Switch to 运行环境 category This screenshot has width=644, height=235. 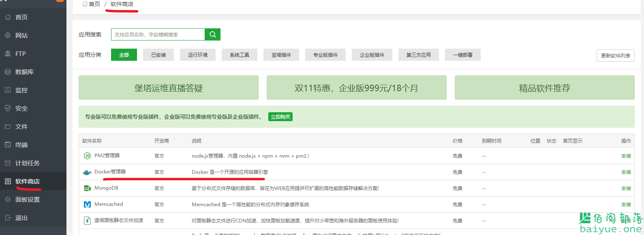click(198, 55)
